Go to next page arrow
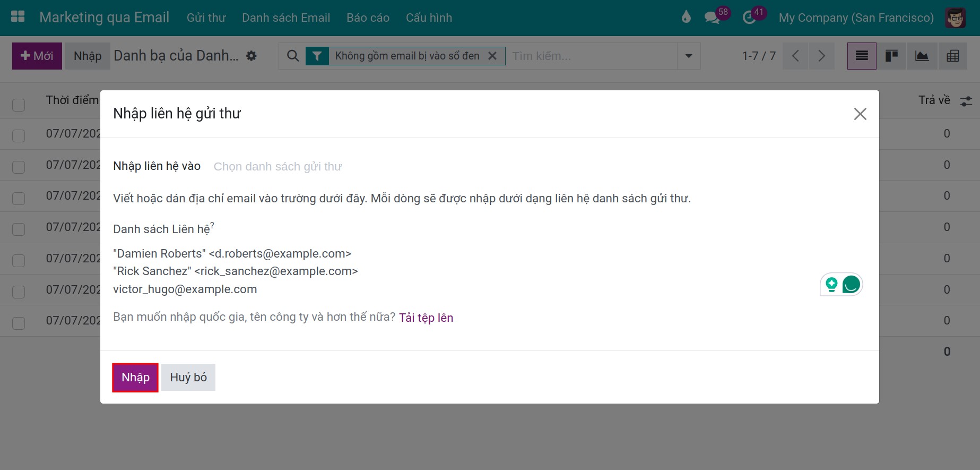Image resolution: width=980 pixels, height=470 pixels. point(821,56)
